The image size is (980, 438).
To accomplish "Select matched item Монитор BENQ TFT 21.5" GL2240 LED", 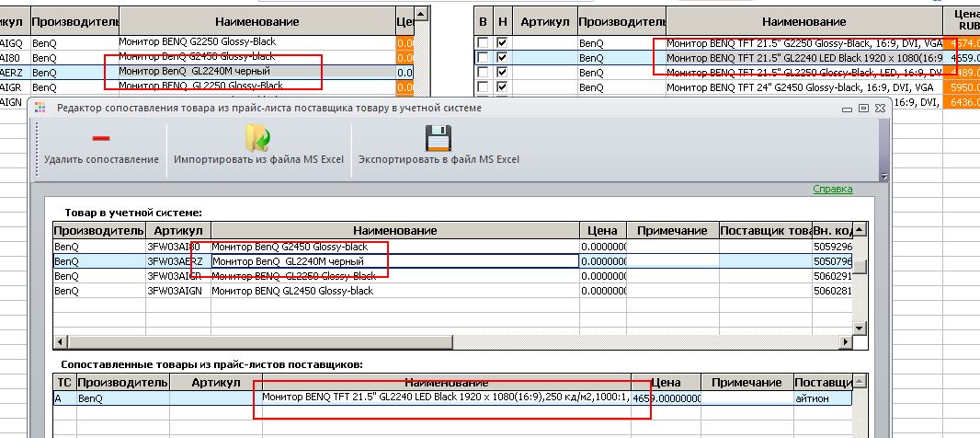I will 447,398.
